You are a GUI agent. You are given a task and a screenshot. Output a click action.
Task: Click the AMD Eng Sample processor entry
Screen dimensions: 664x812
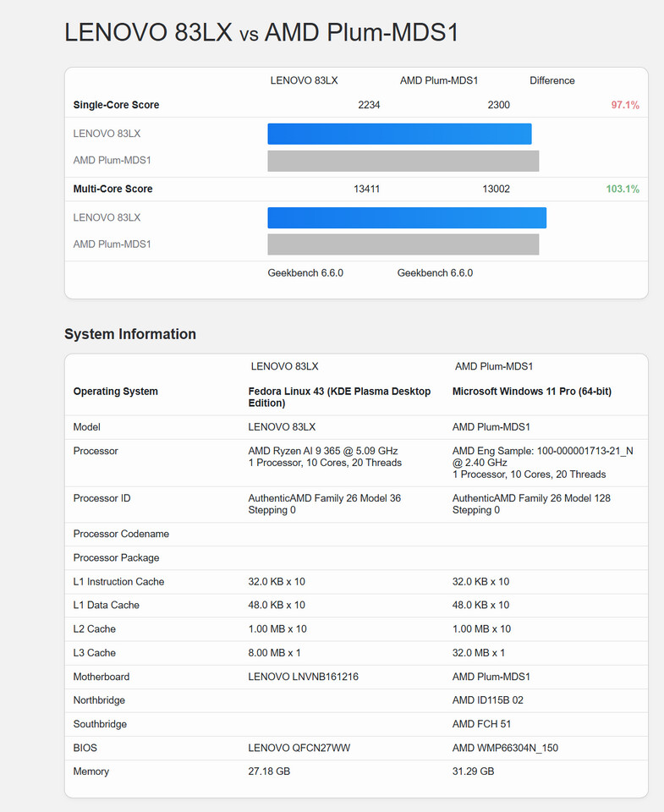(x=542, y=457)
